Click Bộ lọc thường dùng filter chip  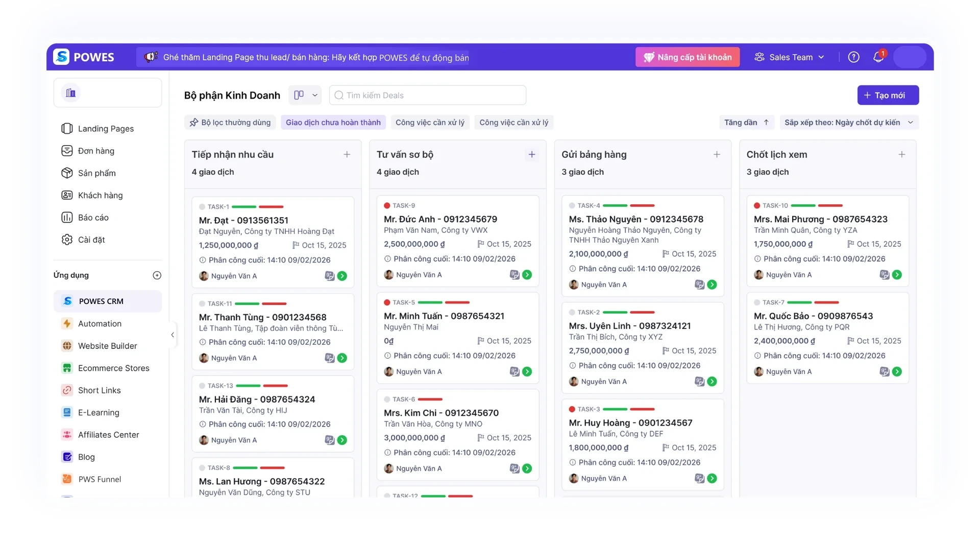[x=230, y=123]
